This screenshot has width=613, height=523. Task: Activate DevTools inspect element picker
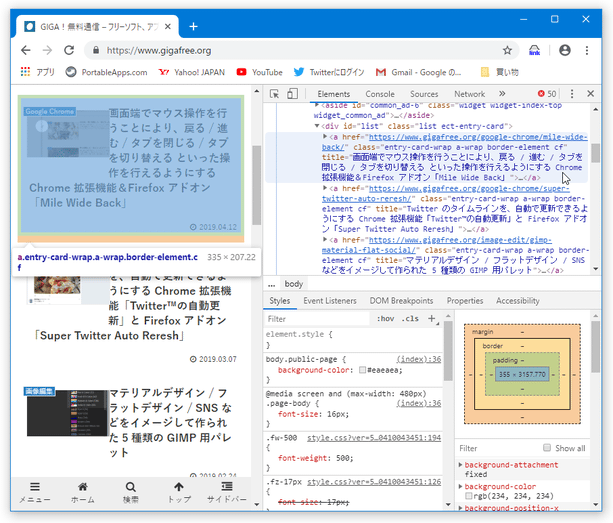[274, 94]
